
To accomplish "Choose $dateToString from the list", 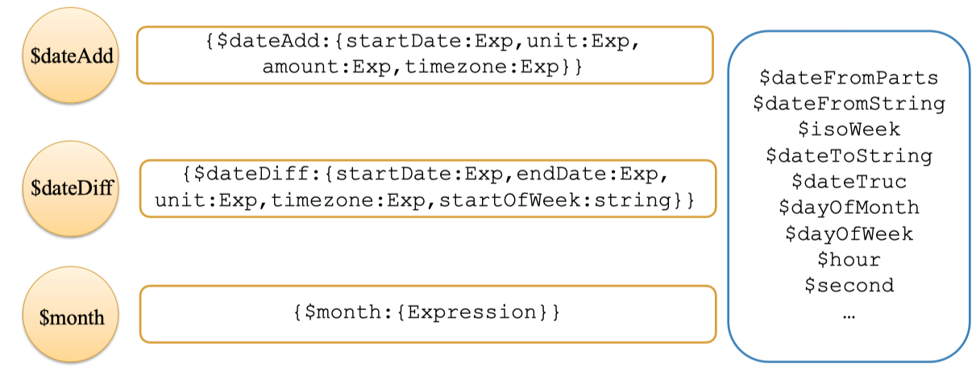I will [849, 155].
